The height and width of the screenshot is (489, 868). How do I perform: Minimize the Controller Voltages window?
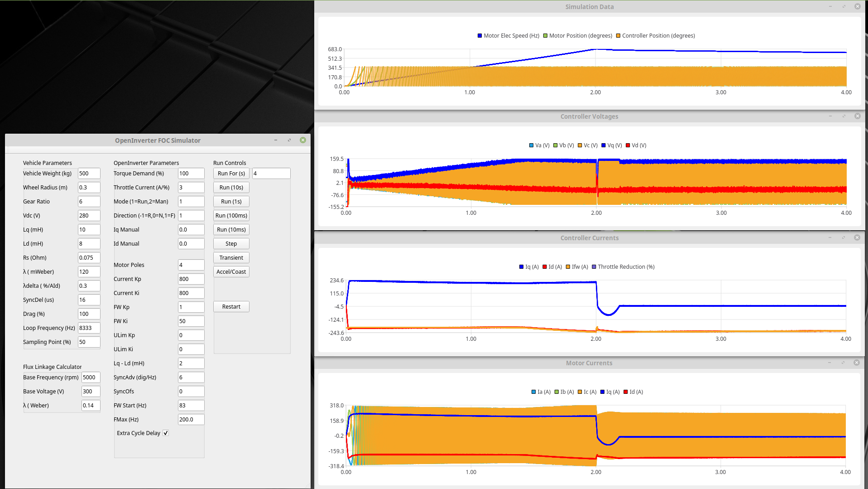point(830,116)
